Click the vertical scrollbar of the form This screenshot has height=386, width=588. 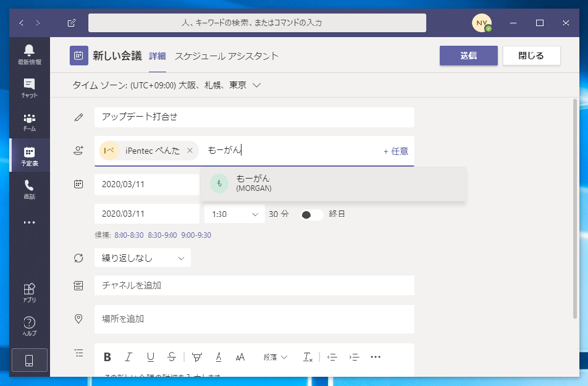575,209
